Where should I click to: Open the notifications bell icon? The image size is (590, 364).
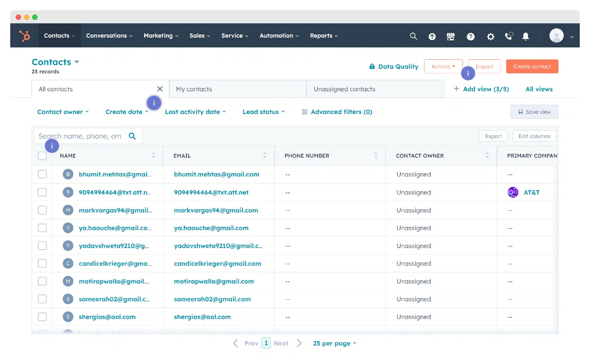tap(526, 36)
